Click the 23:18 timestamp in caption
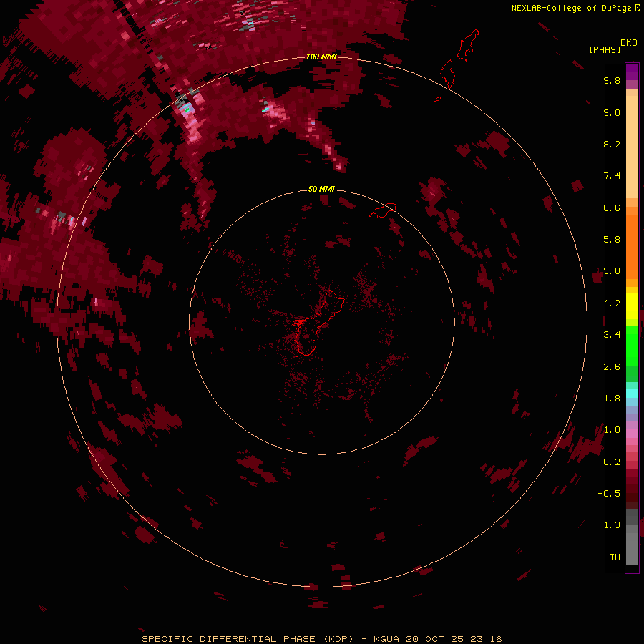644x644 pixels. pos(486,639)
